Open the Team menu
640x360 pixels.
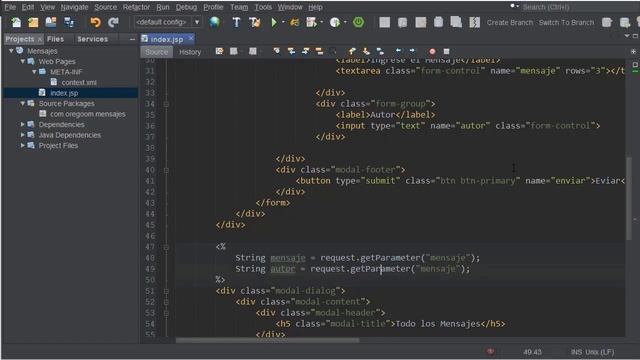(239, 7)
